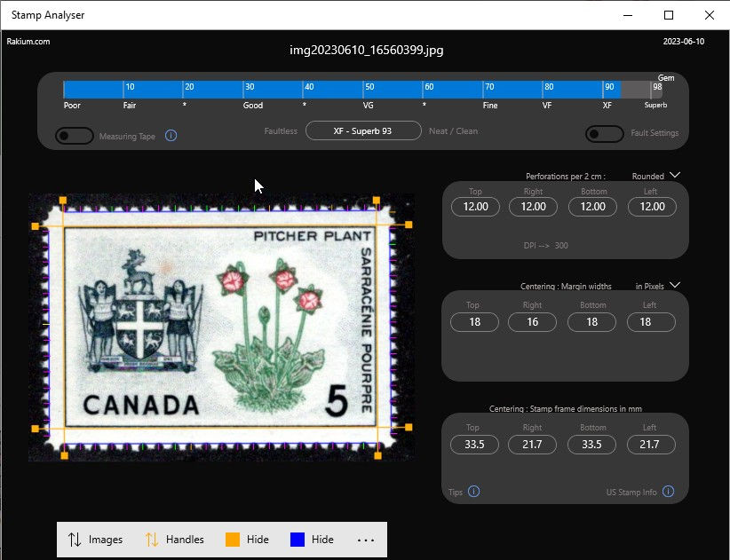Image resolution: width=730 pixels, height=560 pixels.
Task: Select the Top margin width 18
Action: tap(474, 322)
